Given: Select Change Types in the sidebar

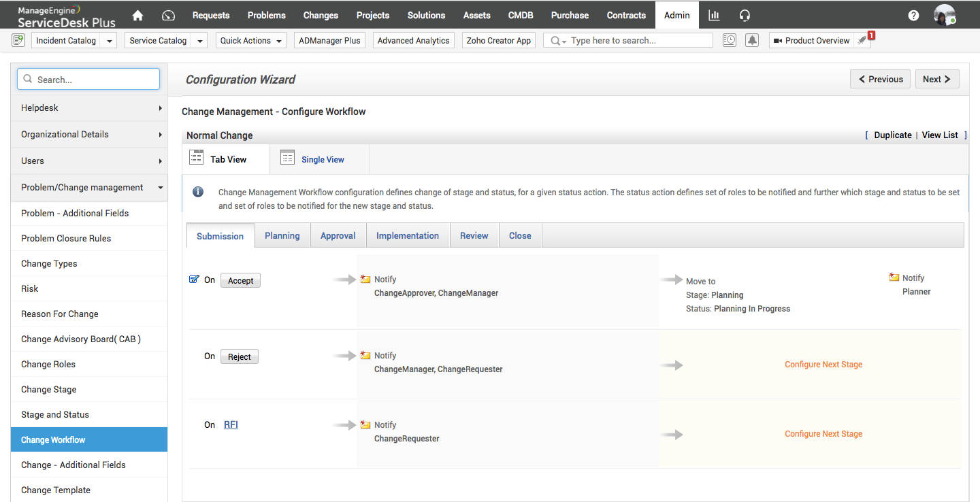Looking at the screenshot, I should click(49, 263).
